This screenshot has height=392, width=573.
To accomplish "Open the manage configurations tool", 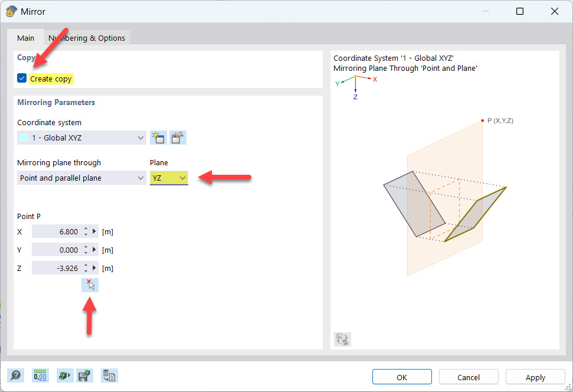I will click(109, 375).
